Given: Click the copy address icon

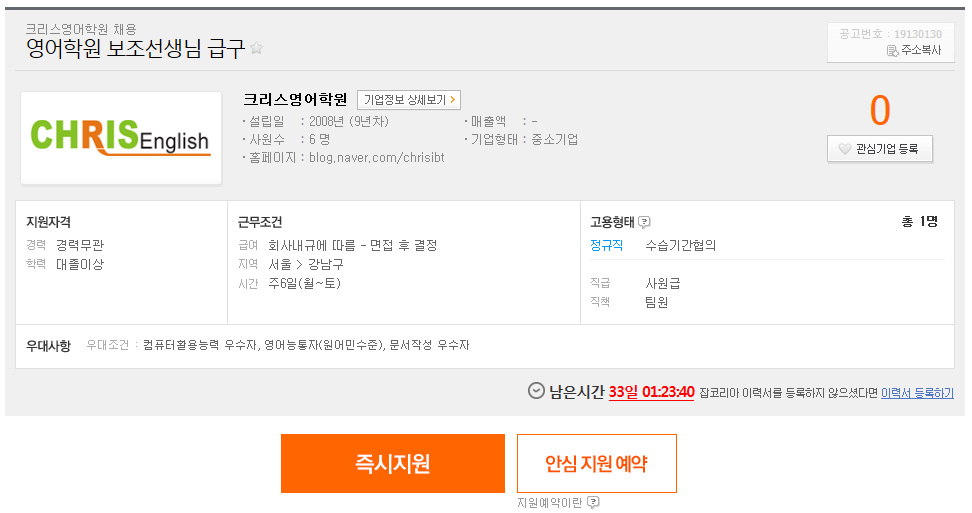Looking at the screenshot, I should pyautogui.click(x=892, y=51).
